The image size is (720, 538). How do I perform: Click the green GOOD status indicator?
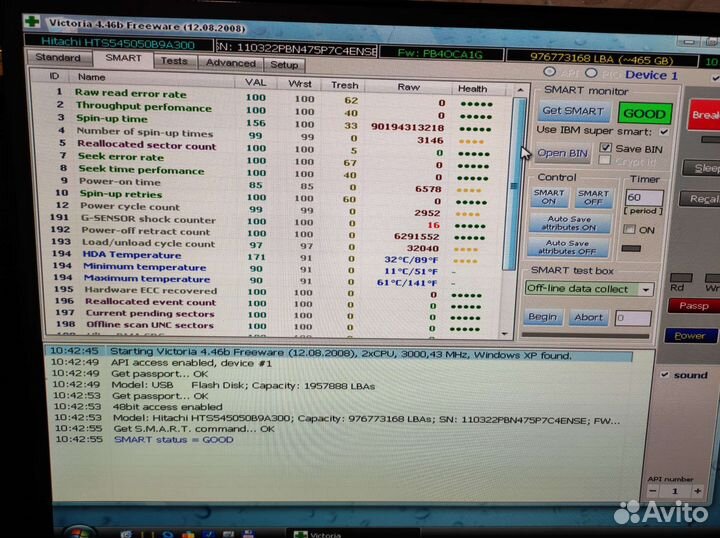(644, 113)
